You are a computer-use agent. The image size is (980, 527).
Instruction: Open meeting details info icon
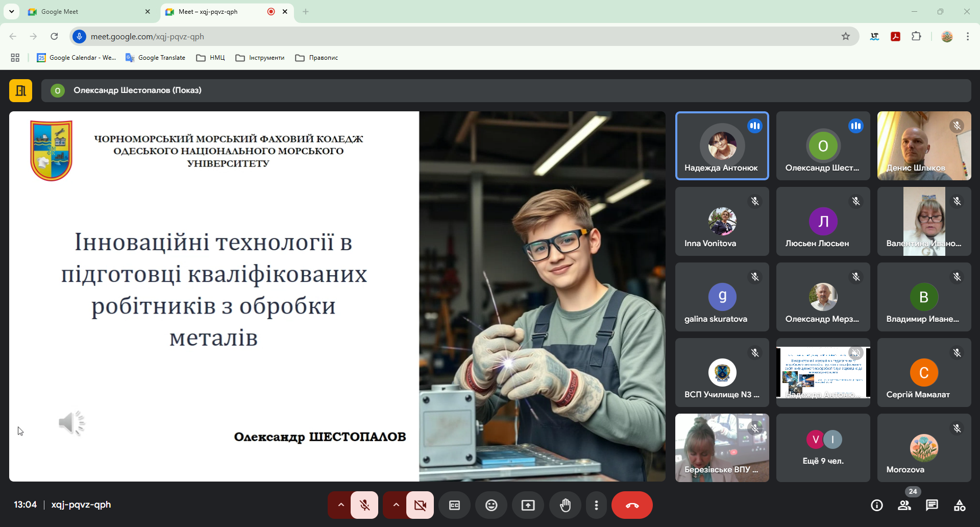tap(876, 505)
